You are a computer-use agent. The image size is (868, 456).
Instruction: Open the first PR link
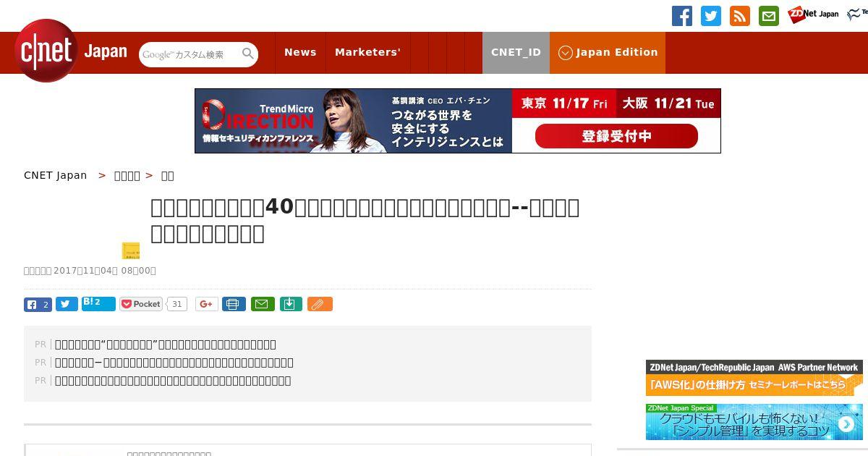click(166, 345)
